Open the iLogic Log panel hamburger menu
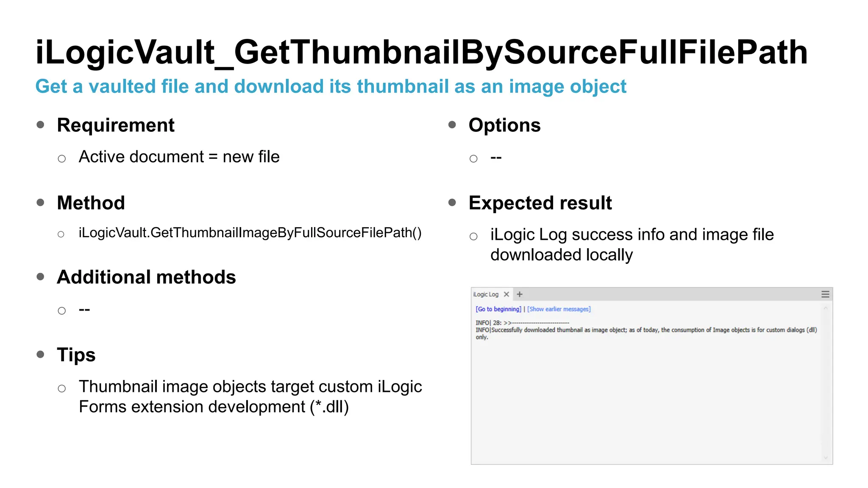868x488 pixels. pos(825,294)
